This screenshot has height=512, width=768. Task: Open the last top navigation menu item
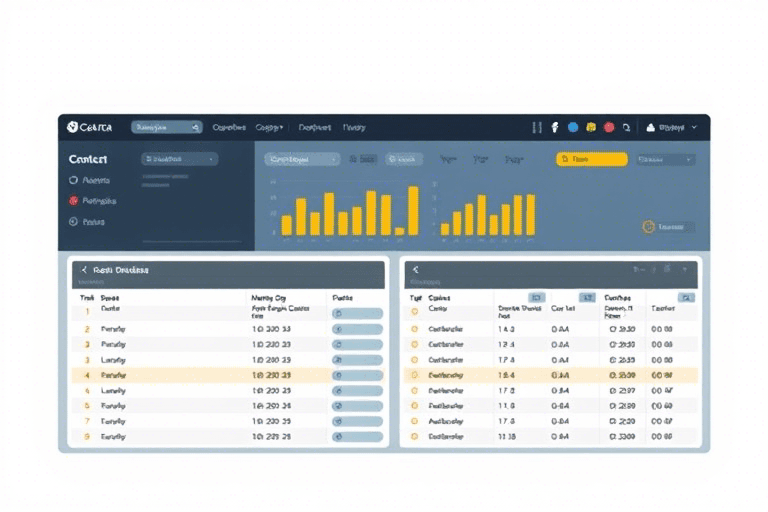click(x=354, y=128)
